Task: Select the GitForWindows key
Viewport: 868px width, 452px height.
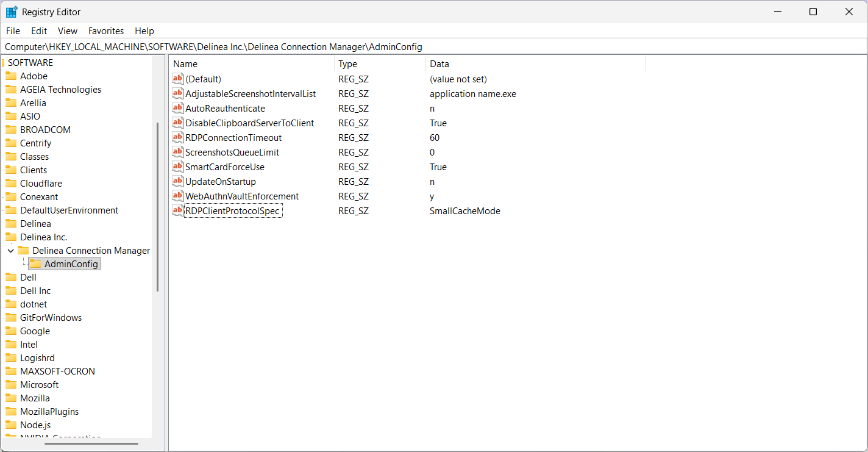Action: (x=51, y=318)
